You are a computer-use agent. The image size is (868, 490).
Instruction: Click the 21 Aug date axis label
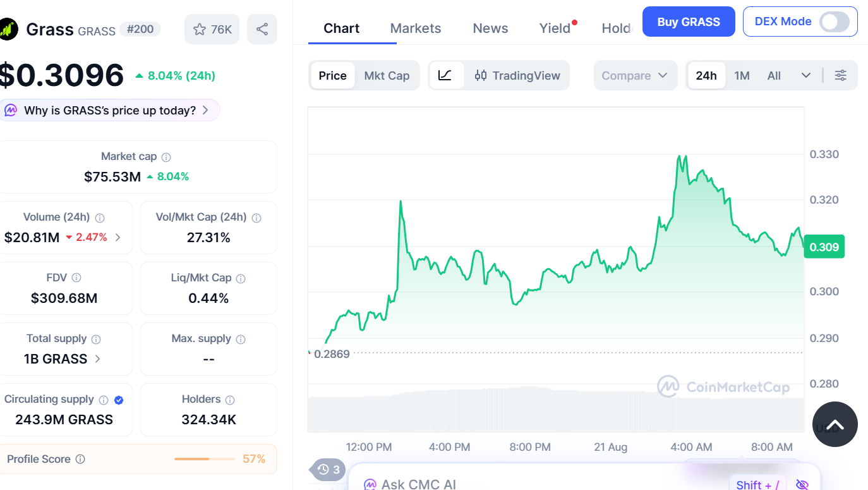tap(611, 447)
